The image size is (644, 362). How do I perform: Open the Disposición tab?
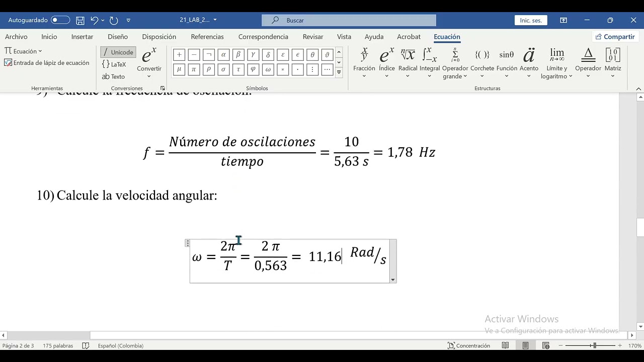[x=159, y=37]
